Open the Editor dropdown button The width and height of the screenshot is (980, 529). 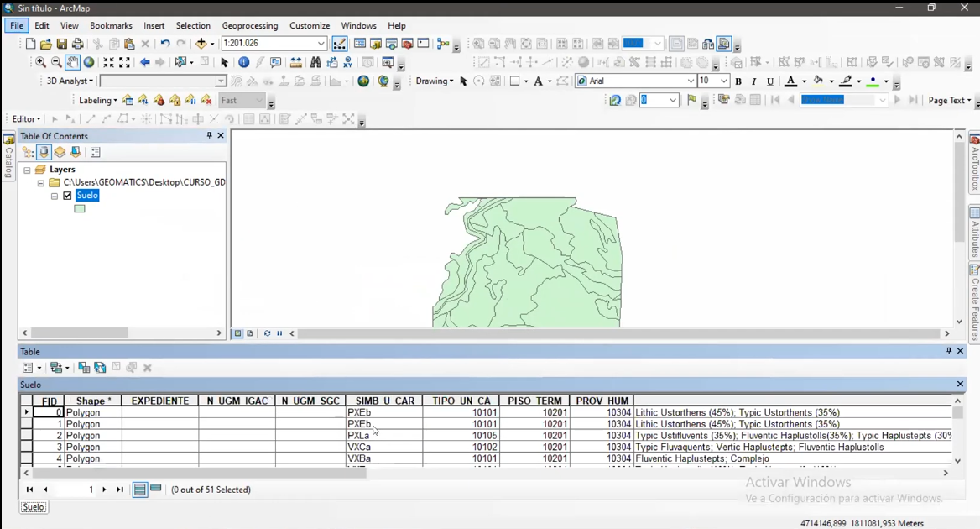26,119
